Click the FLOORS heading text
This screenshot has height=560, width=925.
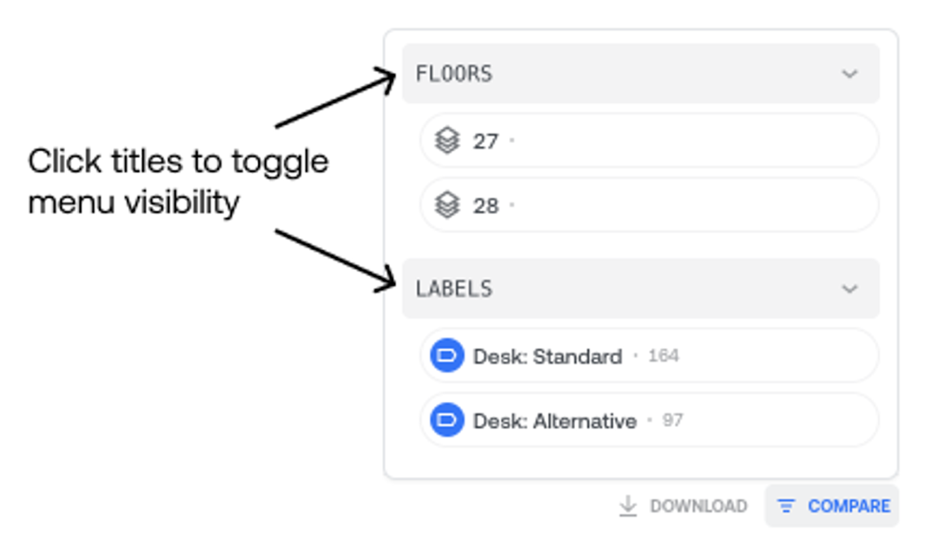coord(454,74)
